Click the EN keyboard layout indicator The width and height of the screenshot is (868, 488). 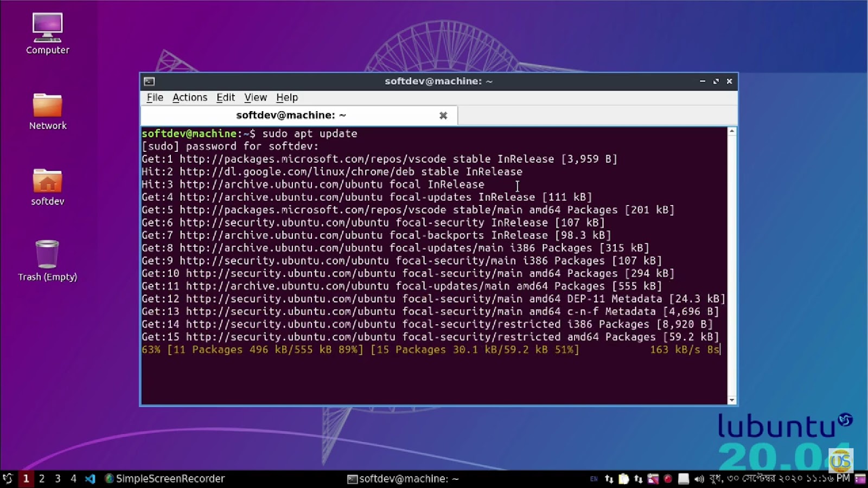click(x=593, y=479)
